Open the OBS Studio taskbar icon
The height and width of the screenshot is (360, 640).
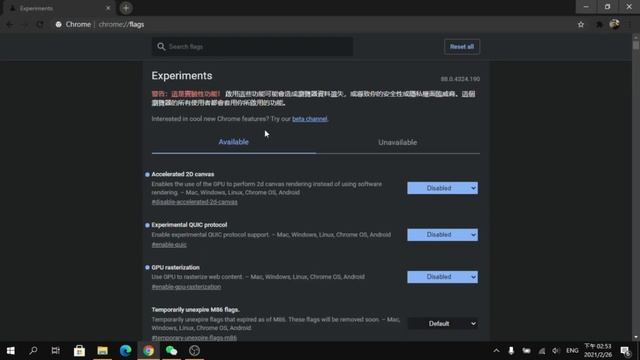click(194, 351)
